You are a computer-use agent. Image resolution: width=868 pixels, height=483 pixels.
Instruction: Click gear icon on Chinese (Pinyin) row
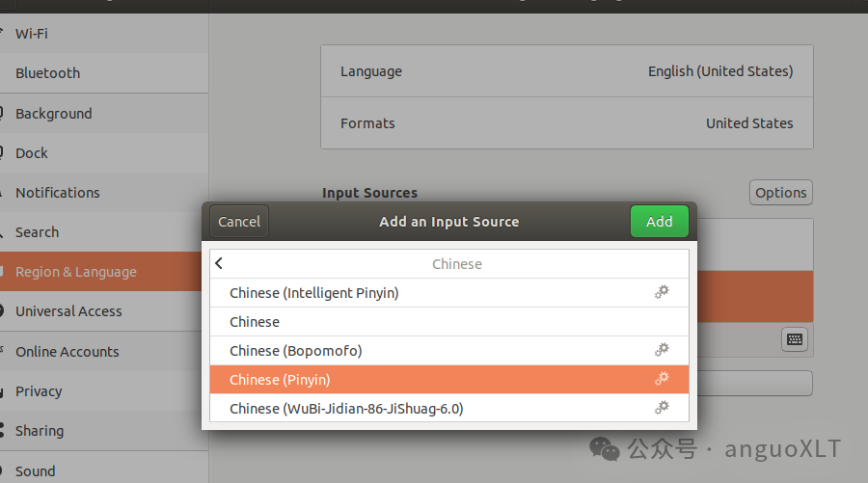pos(662,379)
